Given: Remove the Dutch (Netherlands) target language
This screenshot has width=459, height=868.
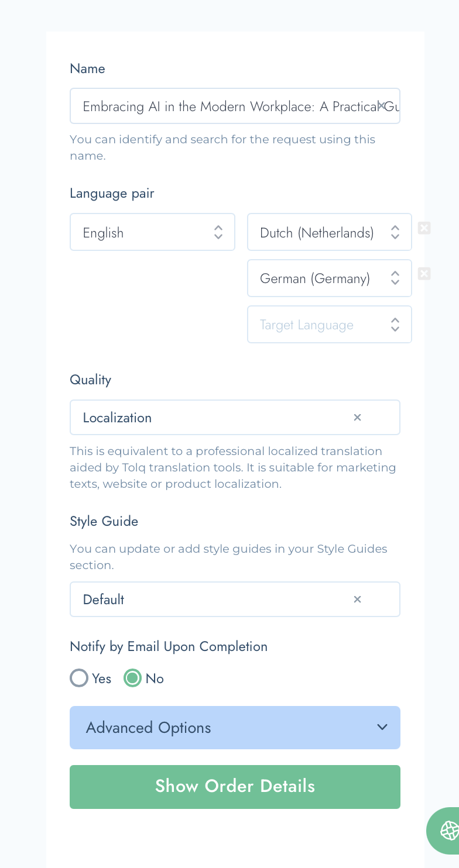Looking at the screenshot, I should 424,228.
